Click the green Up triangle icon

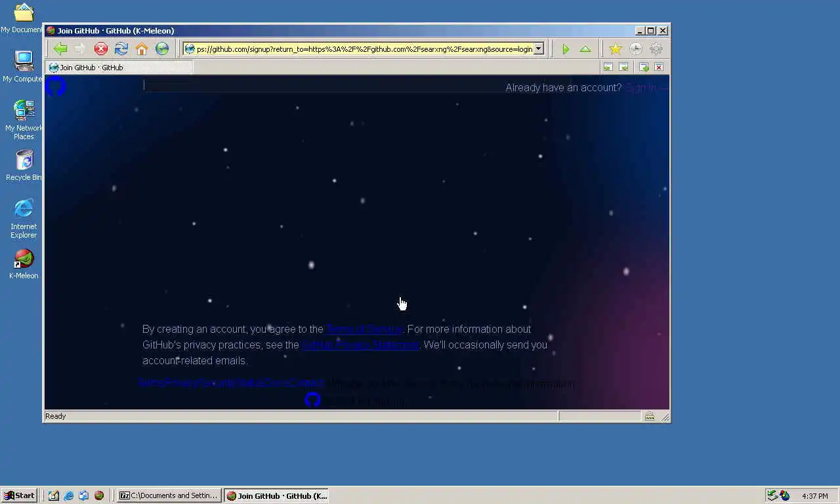click(x=585, y=49)
